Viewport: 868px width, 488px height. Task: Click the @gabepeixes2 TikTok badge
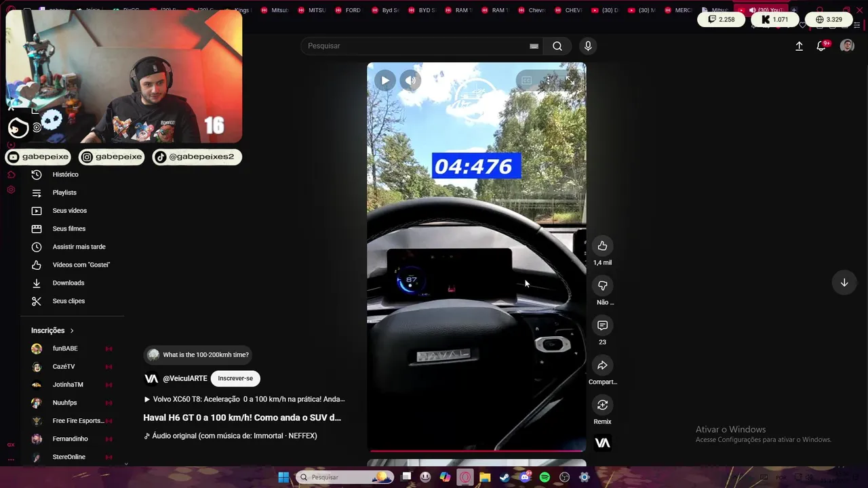(197, 157)
